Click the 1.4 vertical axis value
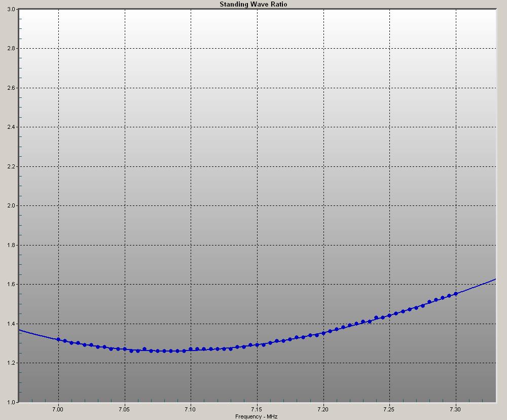This screenshot has height=420, width=507. 11,324
